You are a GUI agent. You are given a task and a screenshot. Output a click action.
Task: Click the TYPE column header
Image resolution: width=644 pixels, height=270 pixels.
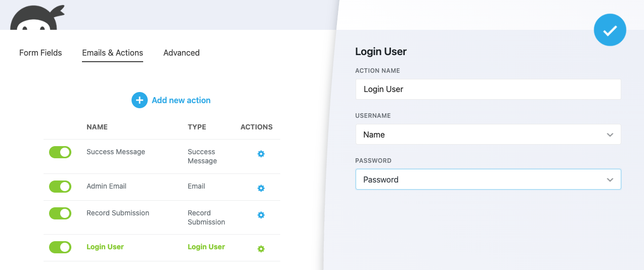[197, 127]
